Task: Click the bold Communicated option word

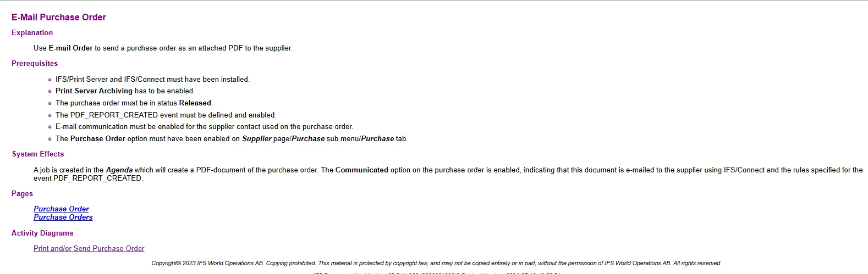Action: point(362,170)
